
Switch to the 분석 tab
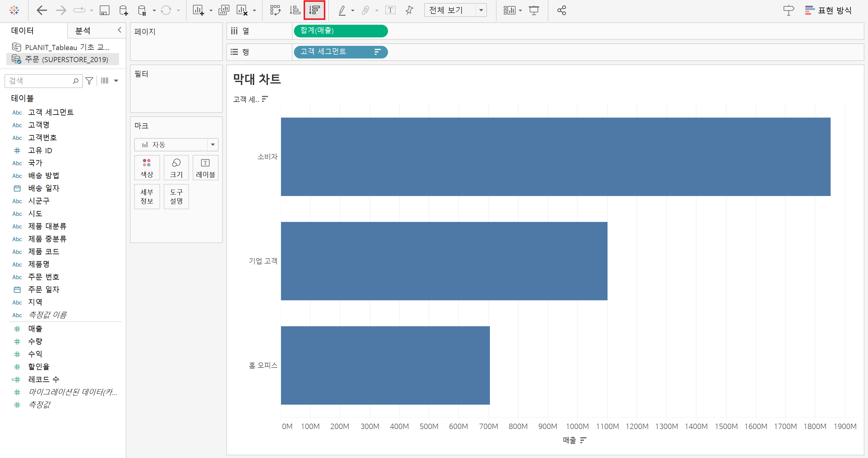pos(83,31)
